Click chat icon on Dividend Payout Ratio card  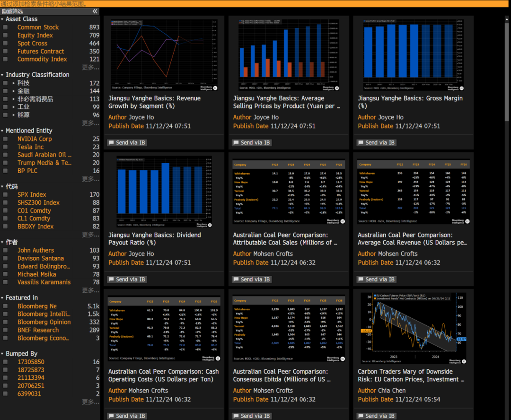point(111,280)
